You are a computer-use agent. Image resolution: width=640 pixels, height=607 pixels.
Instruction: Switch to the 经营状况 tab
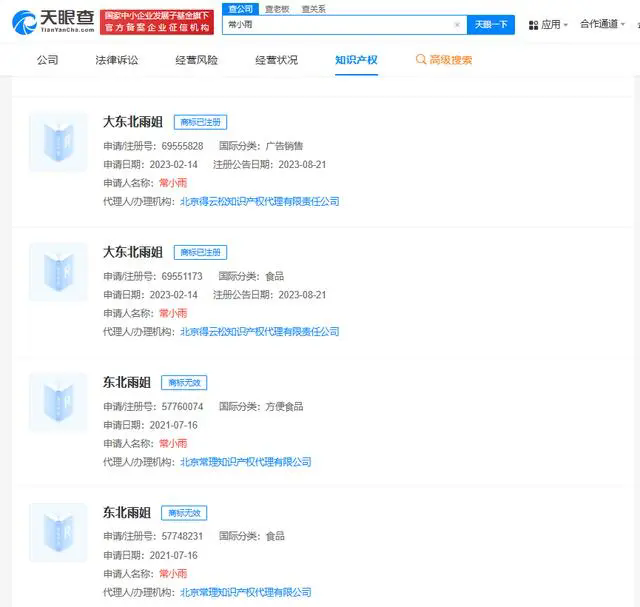pos(276,60)
